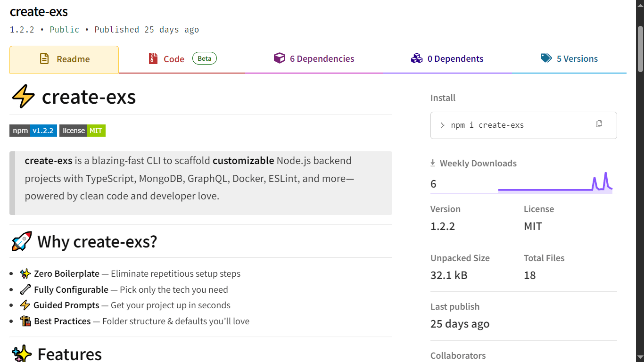This screenshot has height=362, width=644.
Task: Click the 'Why create-exs?' heading
Action: (x=97, y=241)
